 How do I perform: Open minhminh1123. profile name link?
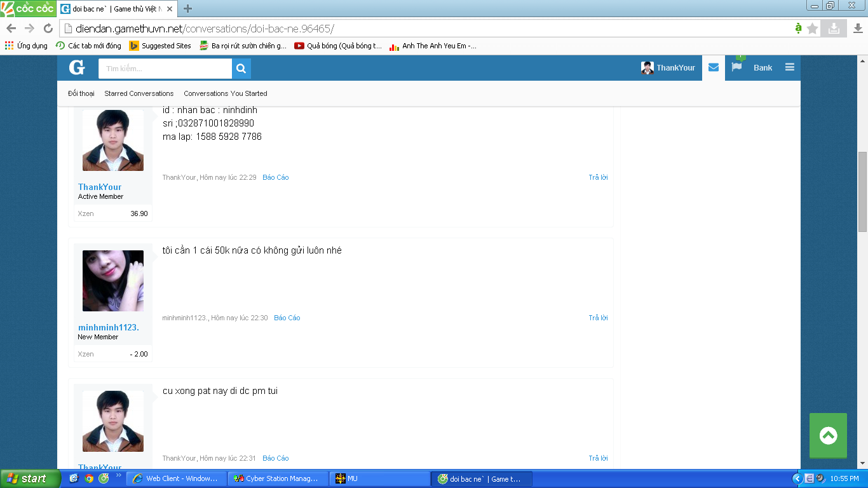[109, 327]
